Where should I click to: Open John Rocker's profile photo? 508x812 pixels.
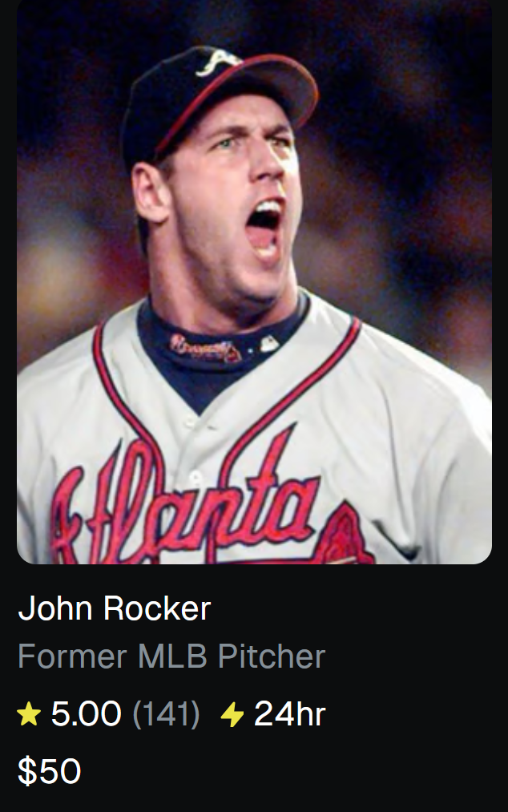pyautogui.click(x=254, y=281)
